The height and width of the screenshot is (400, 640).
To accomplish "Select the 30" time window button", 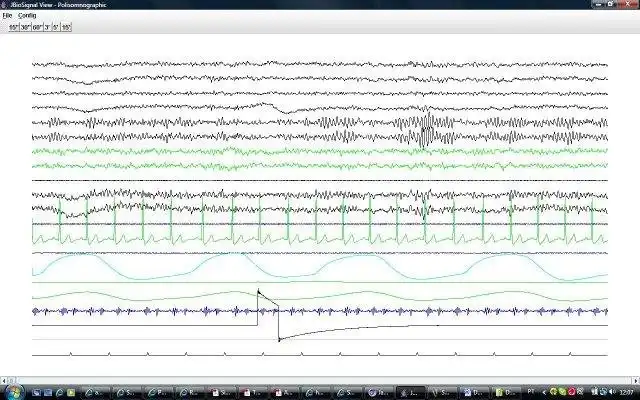I will click(x=25, y=27).
